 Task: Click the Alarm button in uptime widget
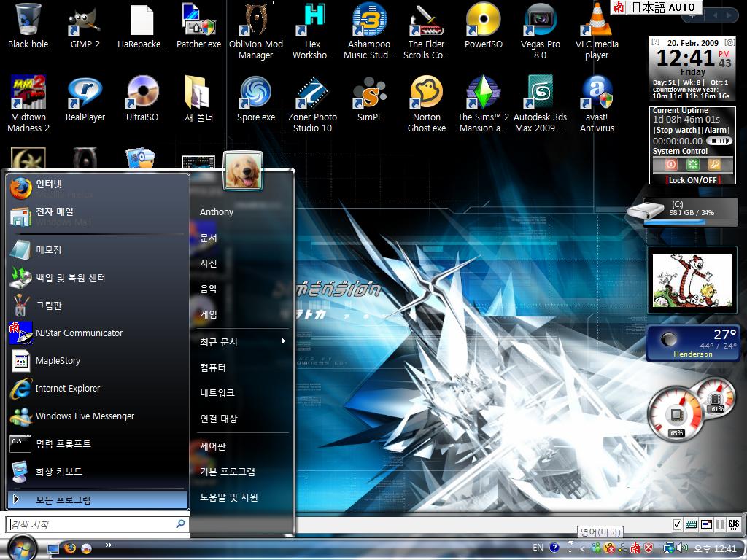click(716, 130)
